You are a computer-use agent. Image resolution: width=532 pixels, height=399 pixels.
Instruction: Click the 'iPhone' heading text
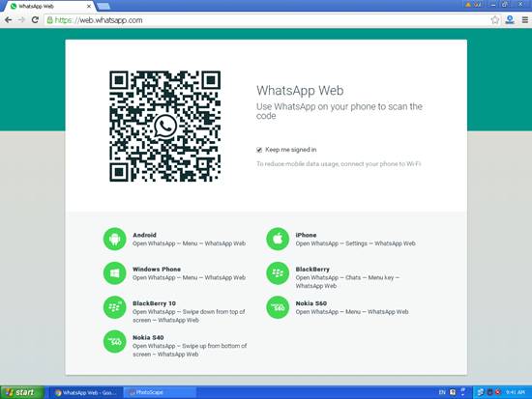click(306, 235)
